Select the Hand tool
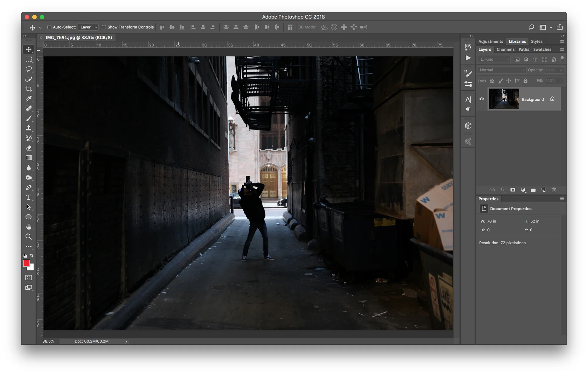 29,227
